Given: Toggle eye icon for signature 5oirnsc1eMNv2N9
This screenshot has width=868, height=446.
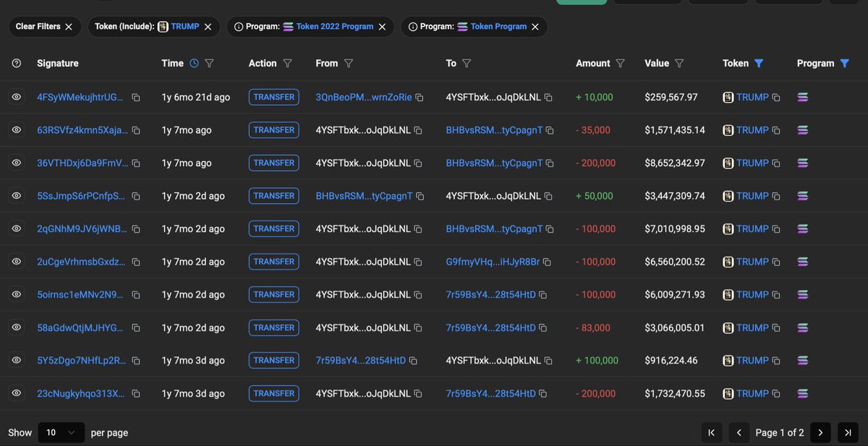Looking at the screenshot, I should pos(17,294).
